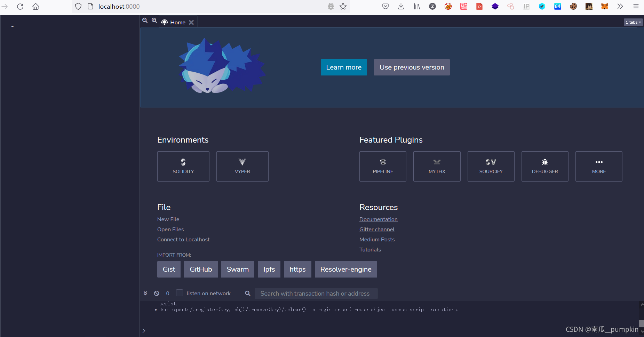
Task: Create a New File
Action: [168, 219]
